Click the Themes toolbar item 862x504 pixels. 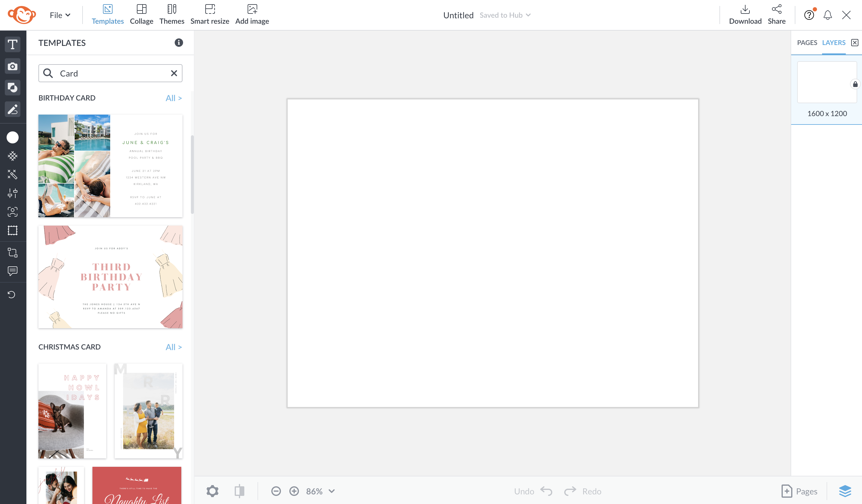pos(172,14)
